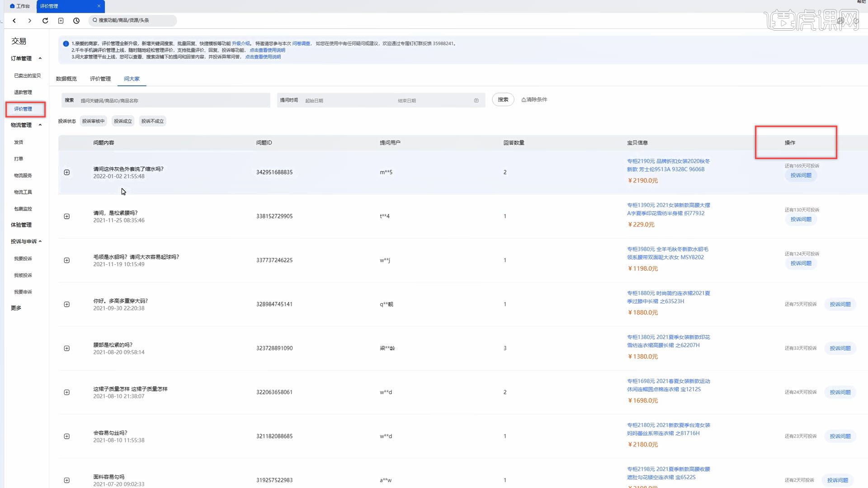Collapse the 订单管理 sidebar section
The image size is (868, 488).
[x=40, y=58]
